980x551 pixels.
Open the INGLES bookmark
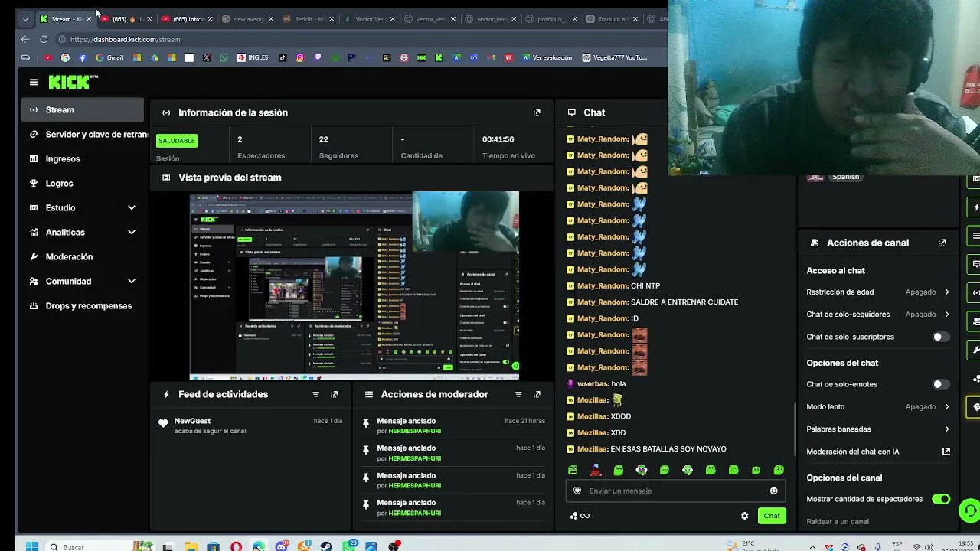(x=253, y=57)
